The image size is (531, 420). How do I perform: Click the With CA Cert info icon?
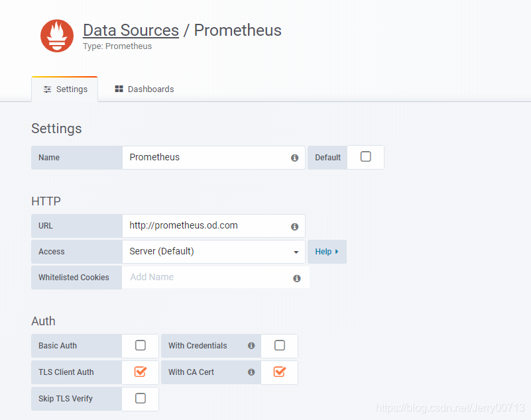point(251,372)
